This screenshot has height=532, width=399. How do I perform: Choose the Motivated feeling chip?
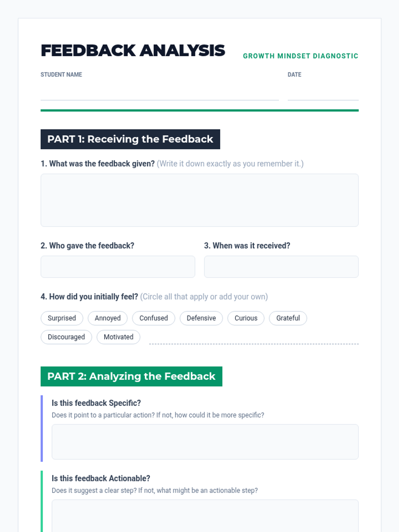(x=118, y=337)
